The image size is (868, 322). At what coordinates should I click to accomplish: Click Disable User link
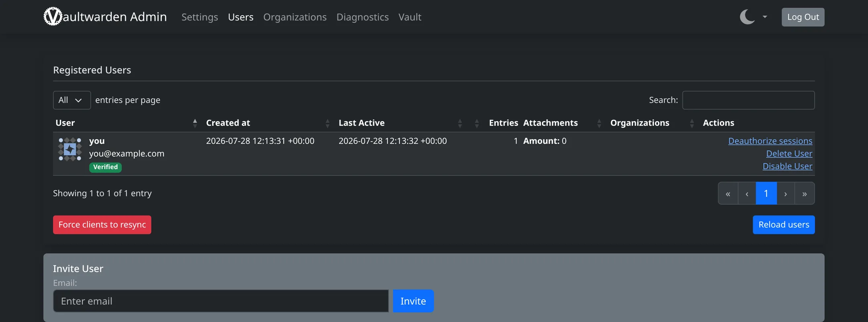787,166
